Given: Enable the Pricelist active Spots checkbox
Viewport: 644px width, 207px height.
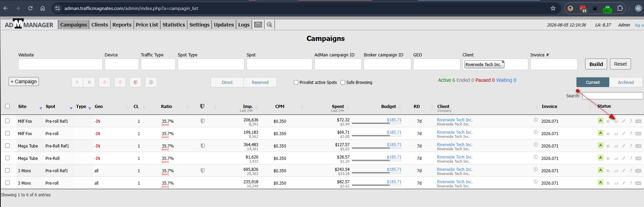Looking at the screenshot, I should (296, 83).
